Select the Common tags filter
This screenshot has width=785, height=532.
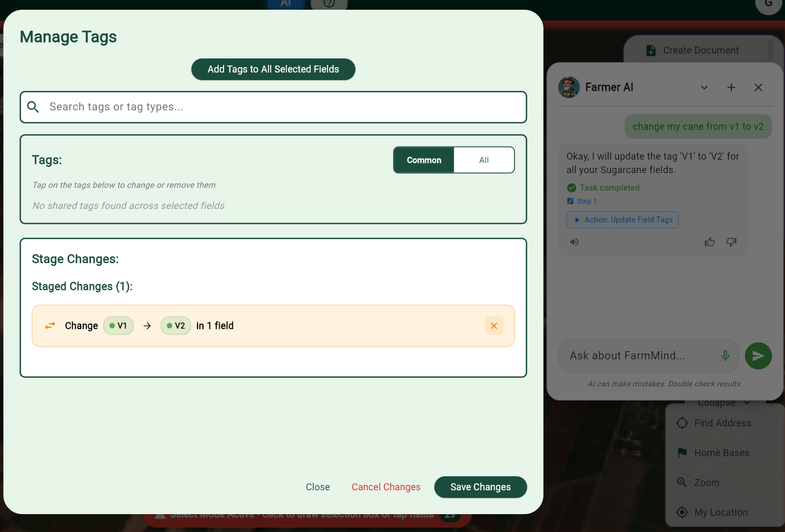pyautogui.click(x=424, y=160)
